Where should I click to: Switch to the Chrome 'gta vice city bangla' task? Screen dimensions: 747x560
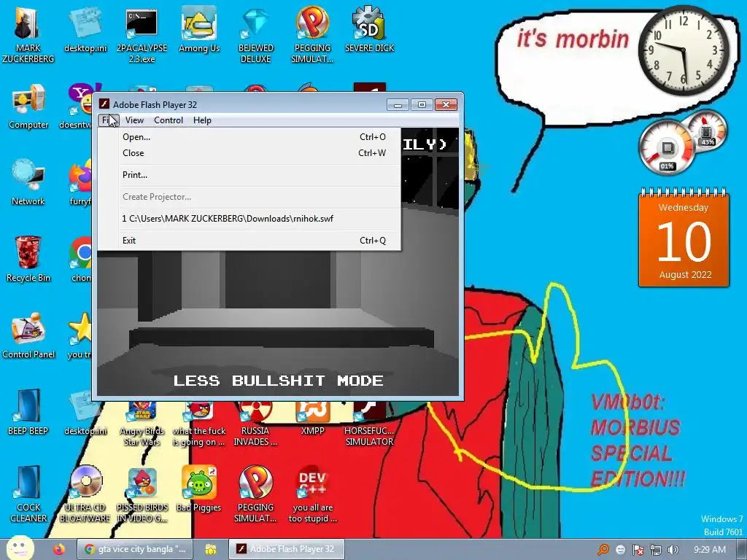pos(135,549)
